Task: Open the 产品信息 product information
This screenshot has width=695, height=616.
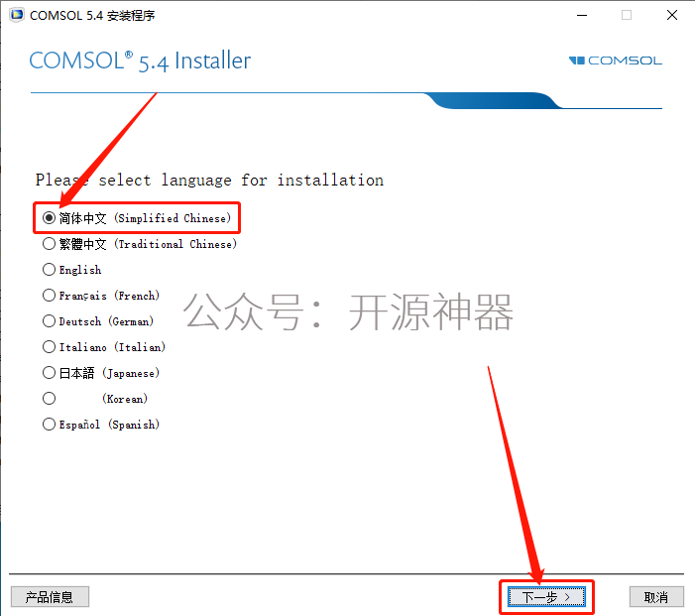Action: 50,597
